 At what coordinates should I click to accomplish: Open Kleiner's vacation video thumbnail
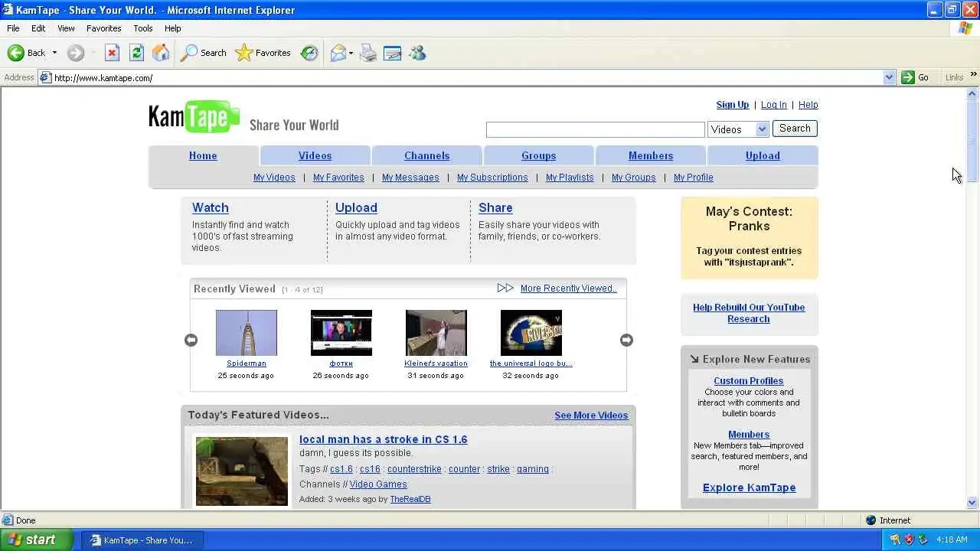pyautogui.click(x=436, y=333)
